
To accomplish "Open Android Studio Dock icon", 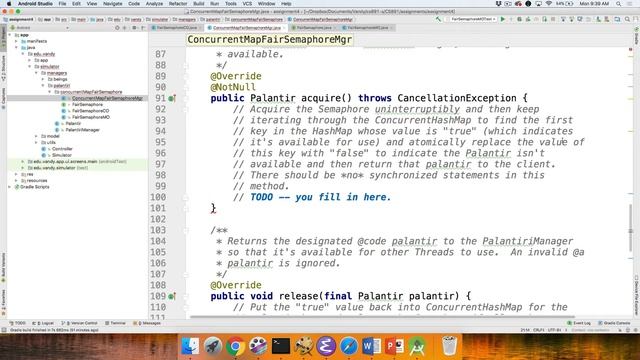I will 417,347.
